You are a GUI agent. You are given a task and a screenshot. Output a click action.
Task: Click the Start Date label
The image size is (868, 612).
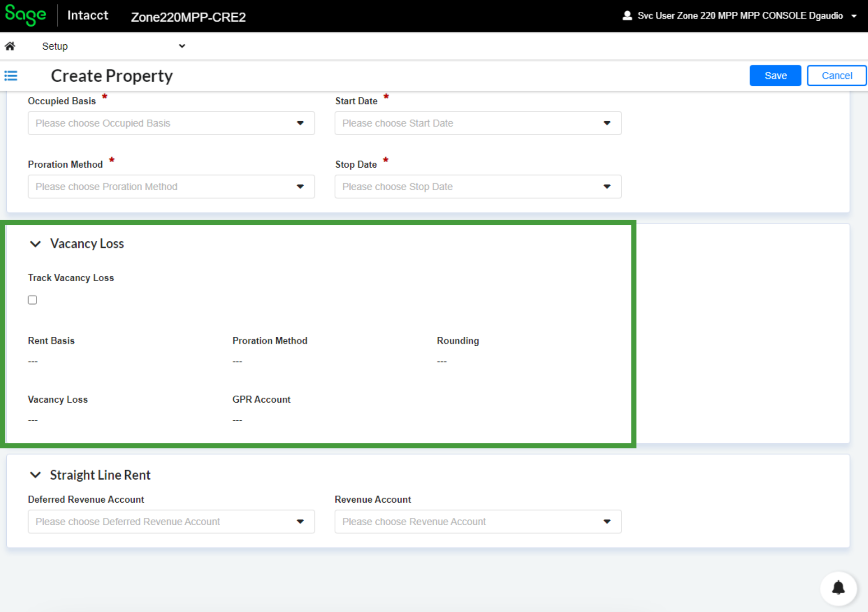tap(356, 101)
